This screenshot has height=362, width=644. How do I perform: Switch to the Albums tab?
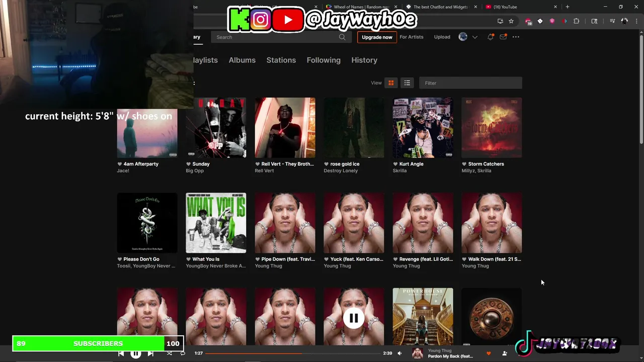point(242,60)
